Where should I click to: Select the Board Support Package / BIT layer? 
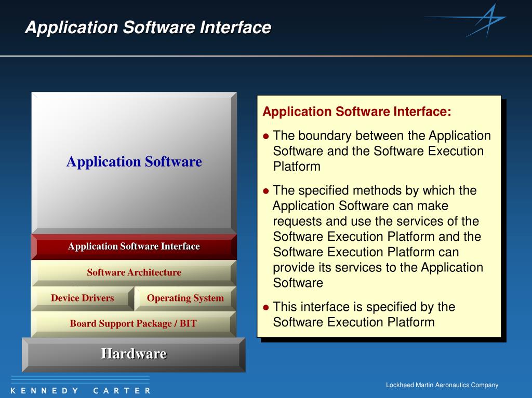point(134,324)
